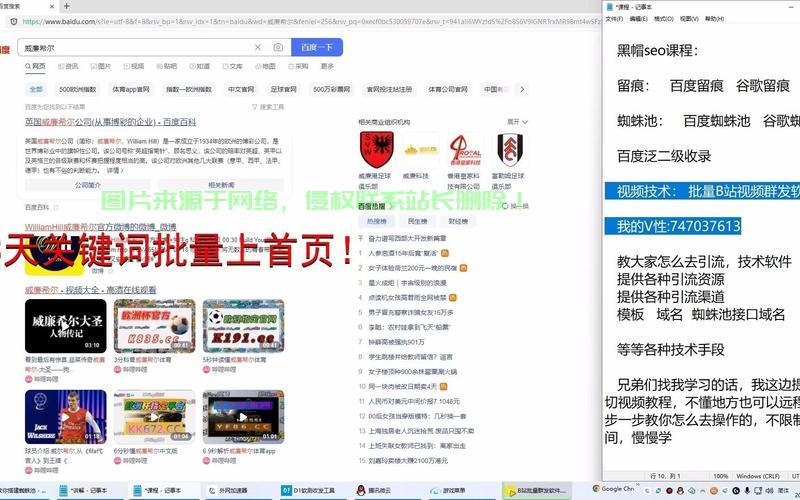This screenshot has height=500, width=800.
Task: Play the K835.cc video thumbnail
Action: [154, 326]
